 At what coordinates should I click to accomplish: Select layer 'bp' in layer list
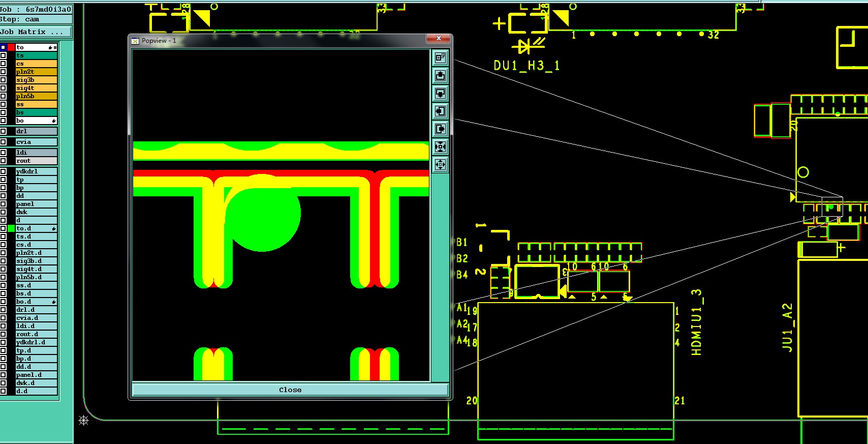(37, 188)
